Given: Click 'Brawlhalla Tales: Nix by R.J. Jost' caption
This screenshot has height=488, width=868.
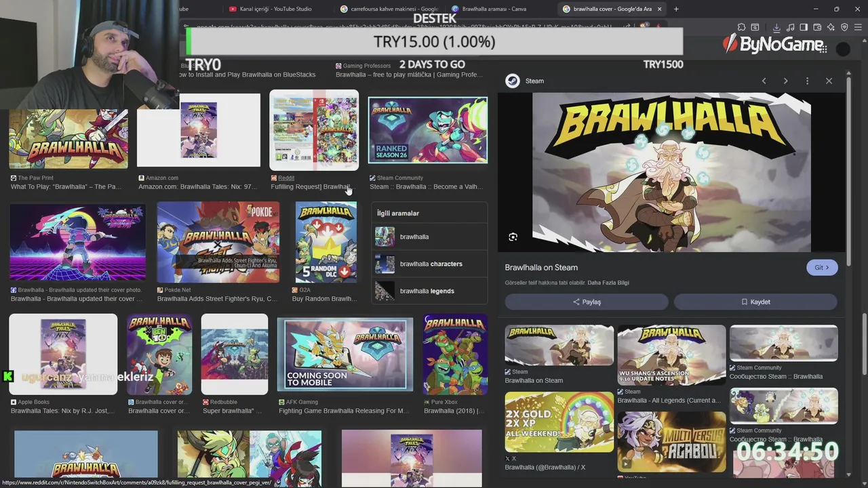Looking at the screenshot, I should click(63, 411).
